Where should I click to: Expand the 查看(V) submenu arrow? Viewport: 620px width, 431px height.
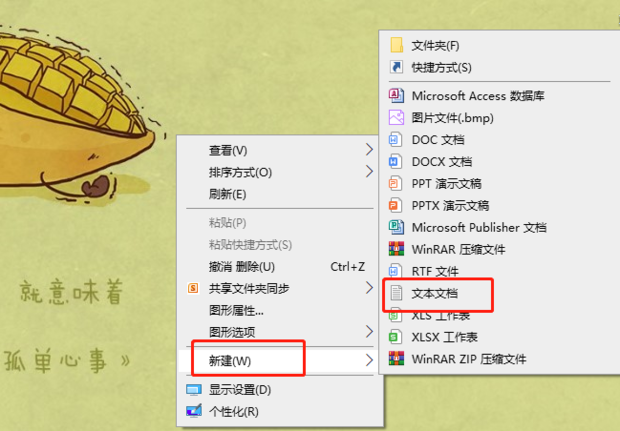(x=369, y=149)
